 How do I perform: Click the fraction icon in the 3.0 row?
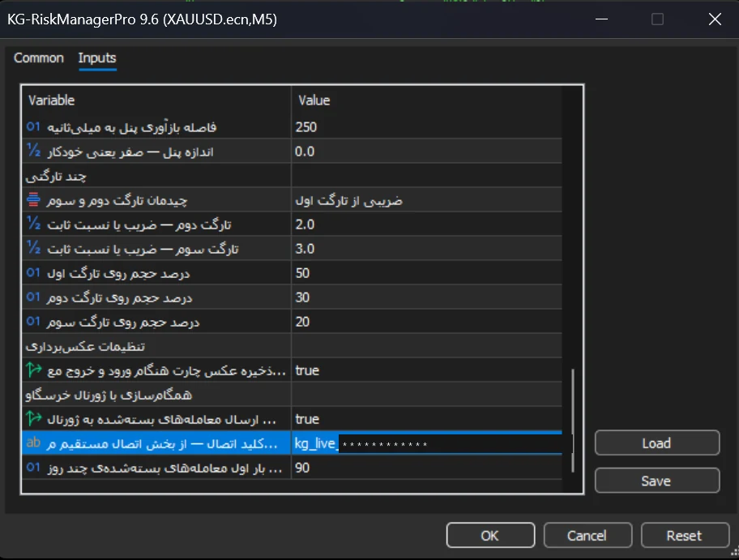33,248
